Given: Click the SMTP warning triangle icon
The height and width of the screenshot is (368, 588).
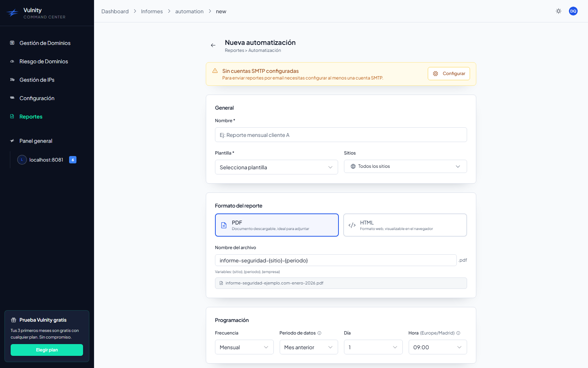Looking at the screenshot, I should click(x=215, y=71).
